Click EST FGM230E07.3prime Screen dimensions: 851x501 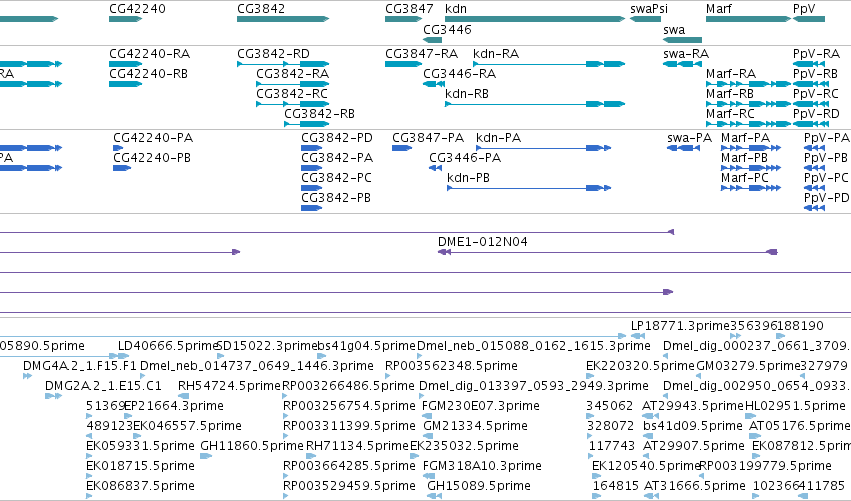[x=481, y=406]
